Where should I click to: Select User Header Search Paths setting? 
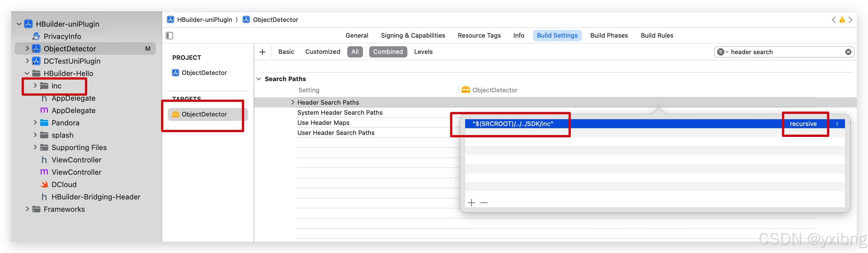click(336, 133)
